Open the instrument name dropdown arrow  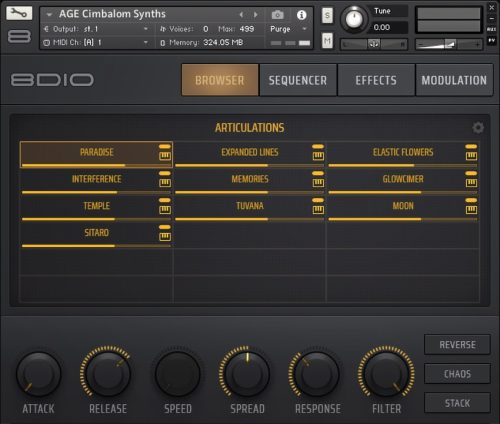tap(49, 15)
